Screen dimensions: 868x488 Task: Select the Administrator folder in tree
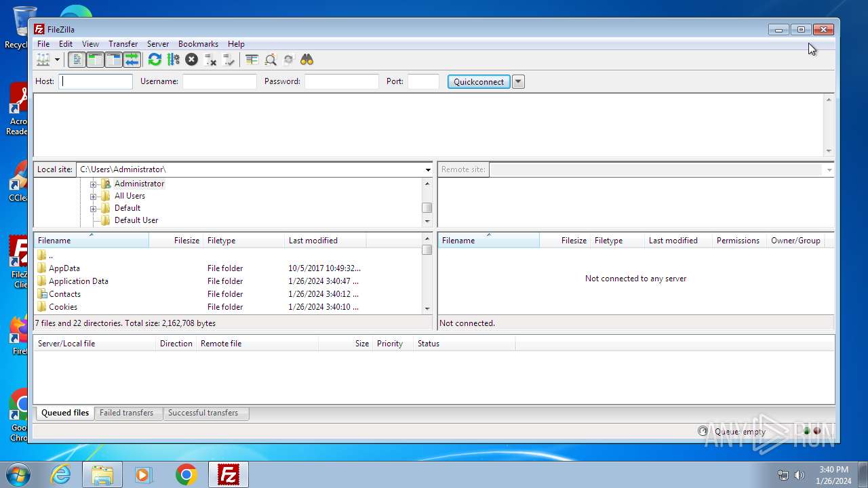(139, 184)
